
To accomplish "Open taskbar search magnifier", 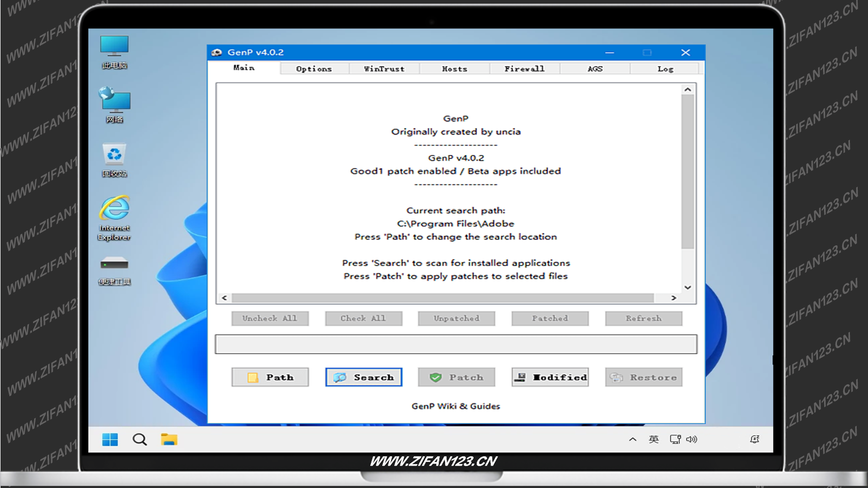I will 139,439.
